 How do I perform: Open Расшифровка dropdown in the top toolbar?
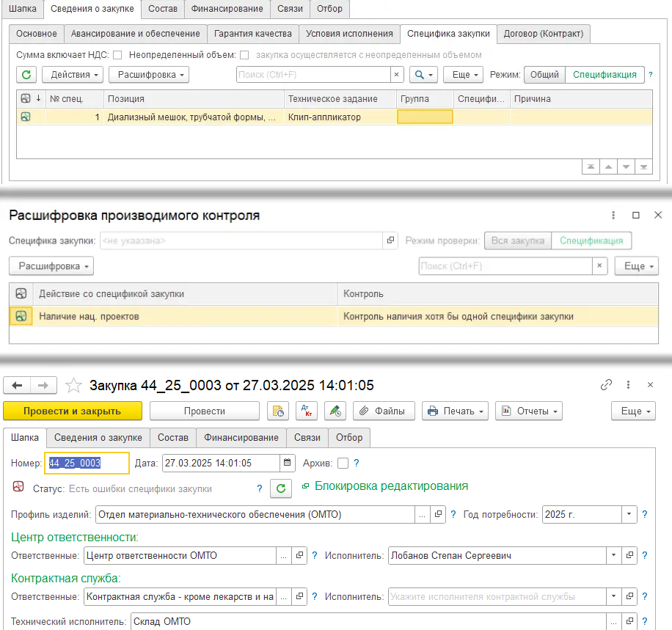(149, 75)
